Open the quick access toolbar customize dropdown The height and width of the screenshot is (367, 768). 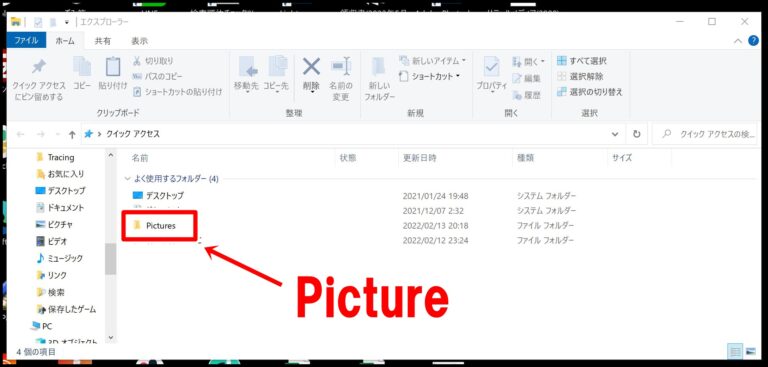tap(67, 22)
